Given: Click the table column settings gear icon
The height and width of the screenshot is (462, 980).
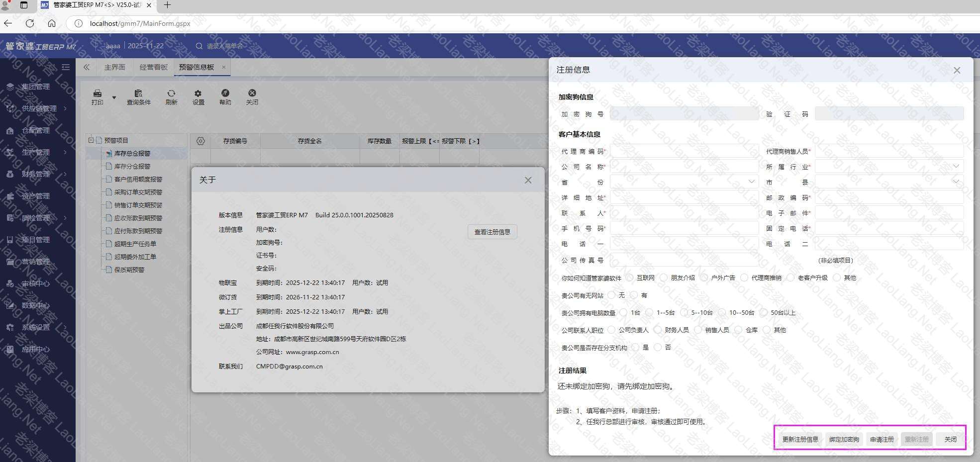Looking at the screenshot, I should 200,141.
